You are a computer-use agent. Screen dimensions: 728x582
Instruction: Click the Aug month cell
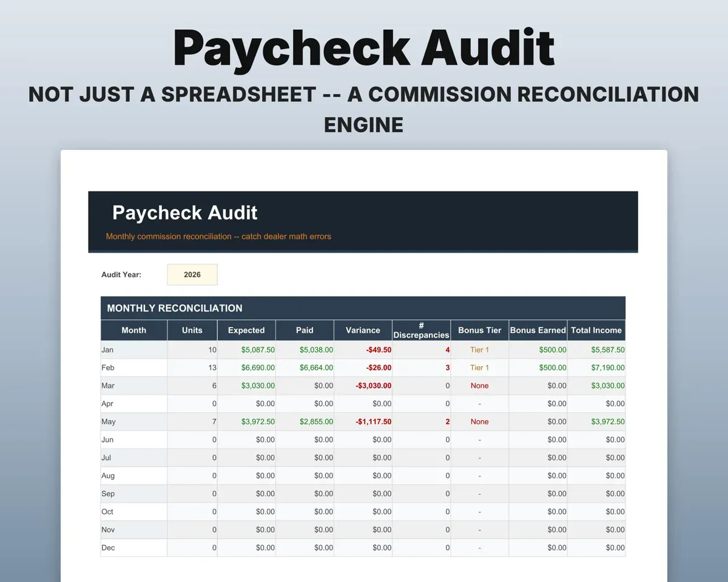click(134, 476)
